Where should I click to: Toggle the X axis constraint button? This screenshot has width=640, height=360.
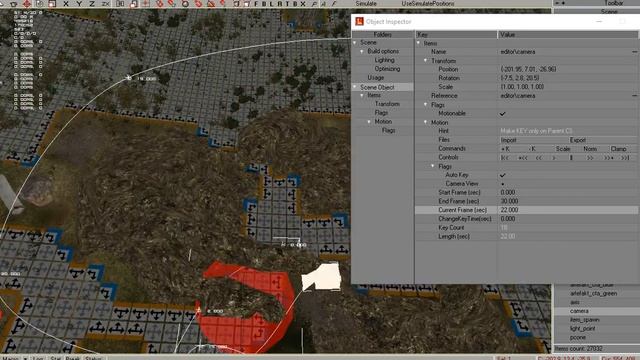coord(66,4)
